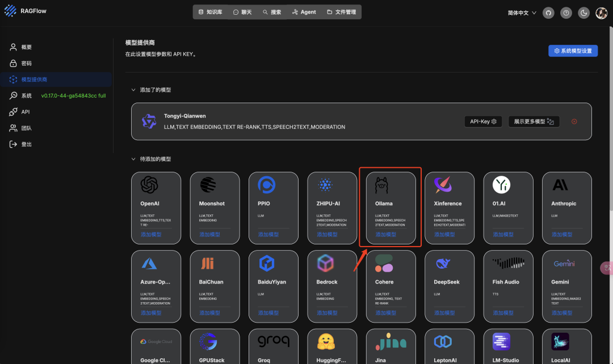Click 添加模型 under ZHIPU-AI
The width and height of the screenshot is (613, 364).
(327, 234)
